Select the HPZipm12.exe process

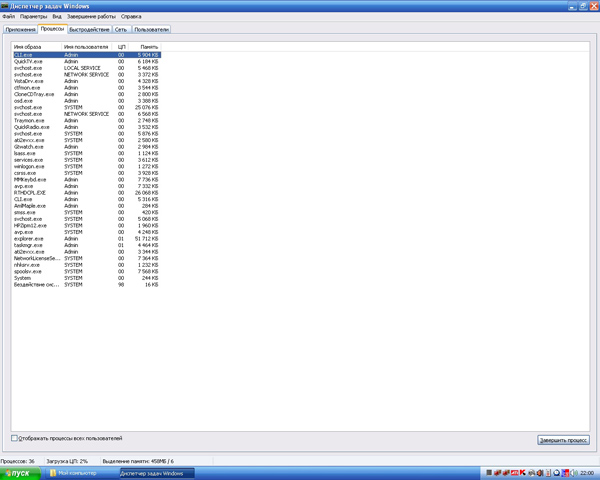coord(86,225)
